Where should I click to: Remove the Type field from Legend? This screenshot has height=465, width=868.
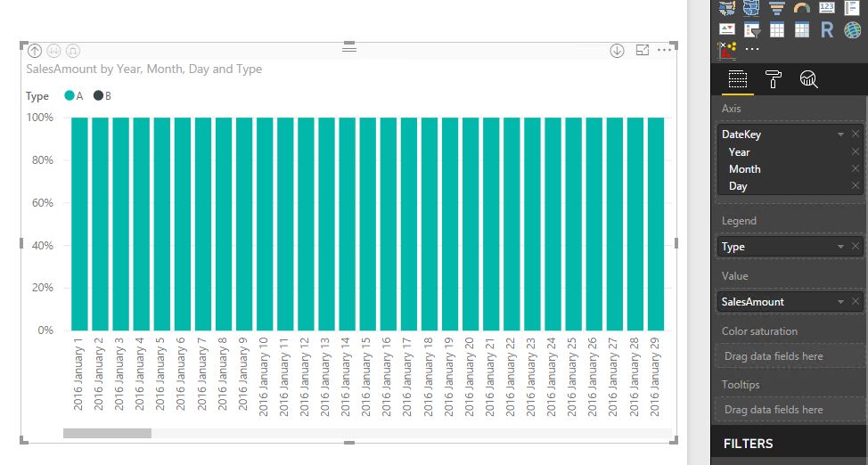click(x=856, y=247)
